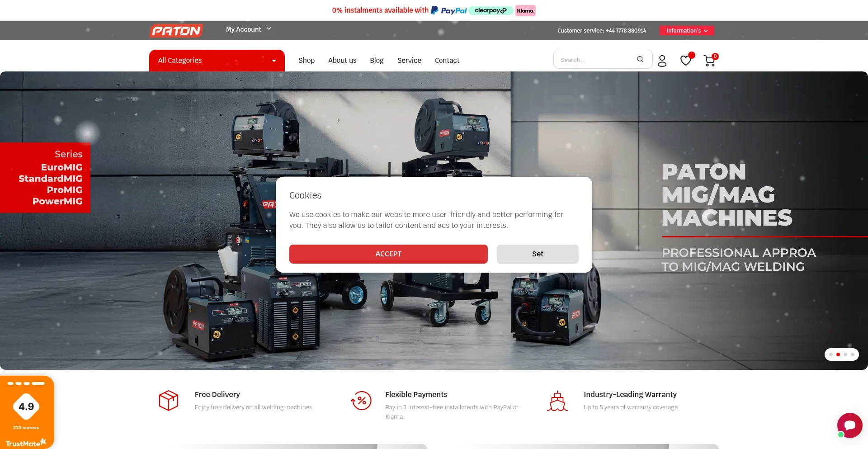Screen dimensions: 868x449
Task: Click the PayPal logo in top banner
Action: coord(449,10)
